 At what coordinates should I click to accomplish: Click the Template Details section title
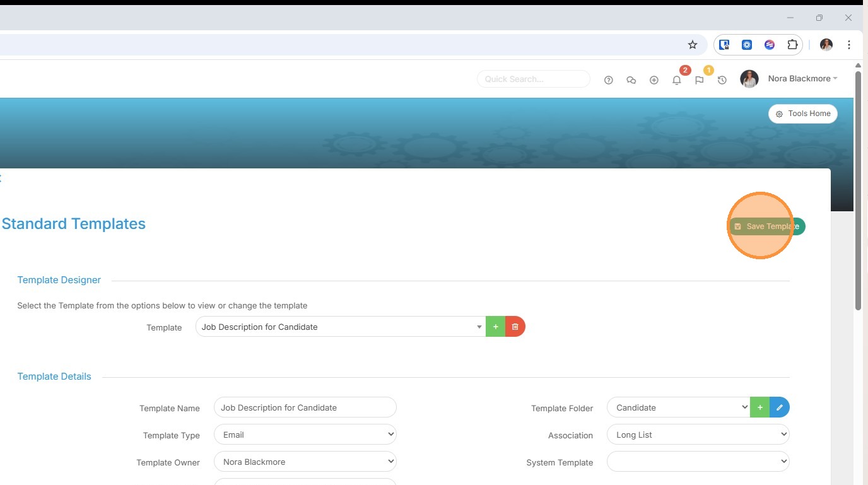coord(54,377)
